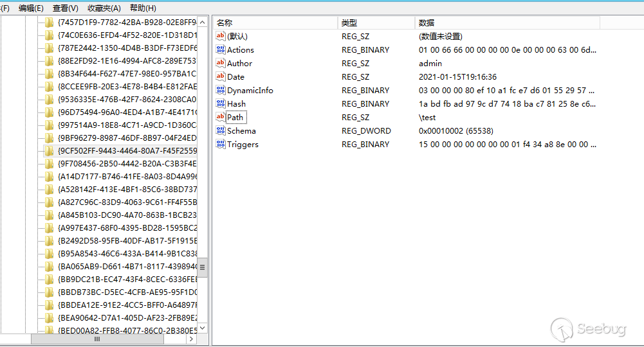This screenshot has width=644, height=347.
Task: Open the 查看(V) menu
Action: (66, 8)
